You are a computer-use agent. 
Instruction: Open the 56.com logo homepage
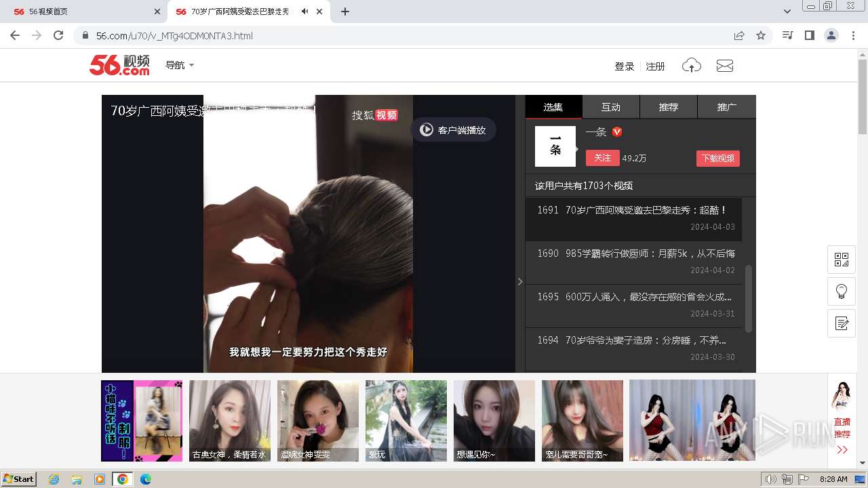[119, 65]
